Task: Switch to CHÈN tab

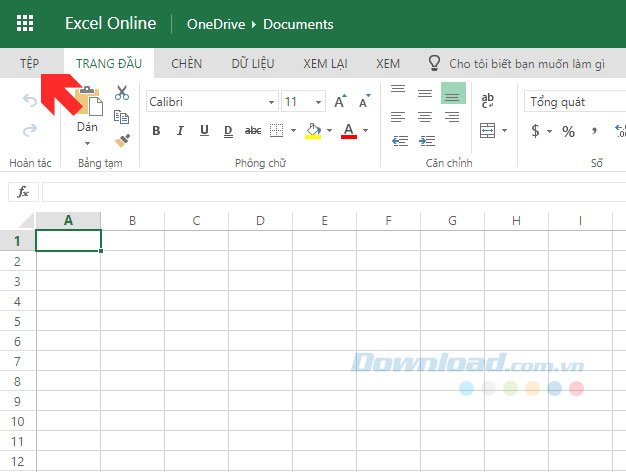Action: click(186, 63)
